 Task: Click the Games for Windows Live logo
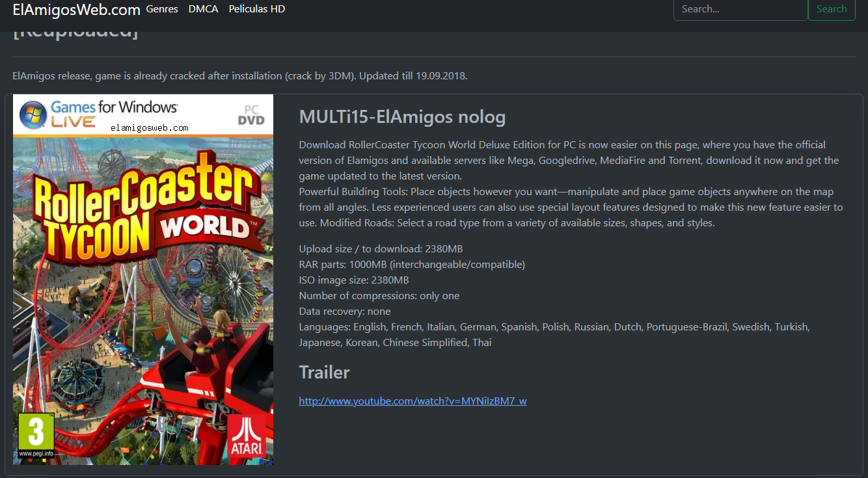[x=98, y=114]
